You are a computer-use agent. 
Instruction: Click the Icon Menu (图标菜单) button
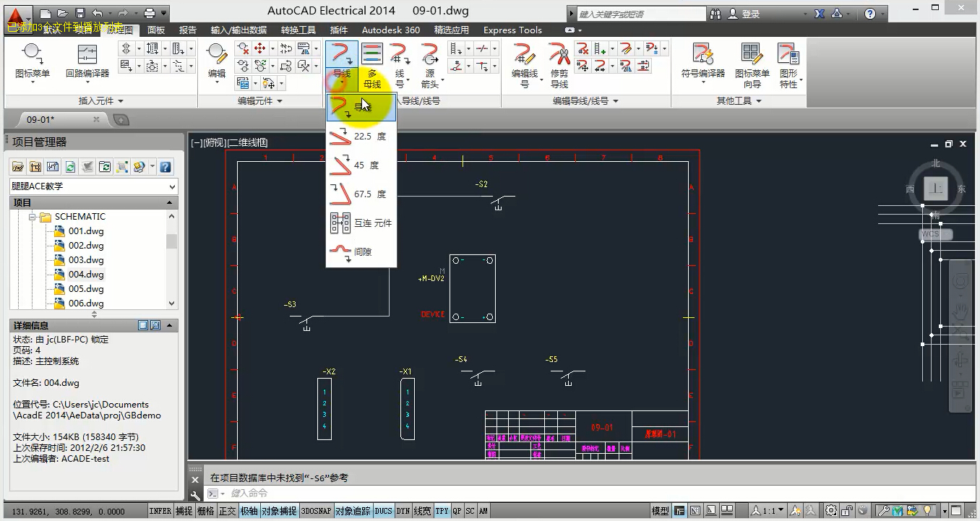pos(33,62)
